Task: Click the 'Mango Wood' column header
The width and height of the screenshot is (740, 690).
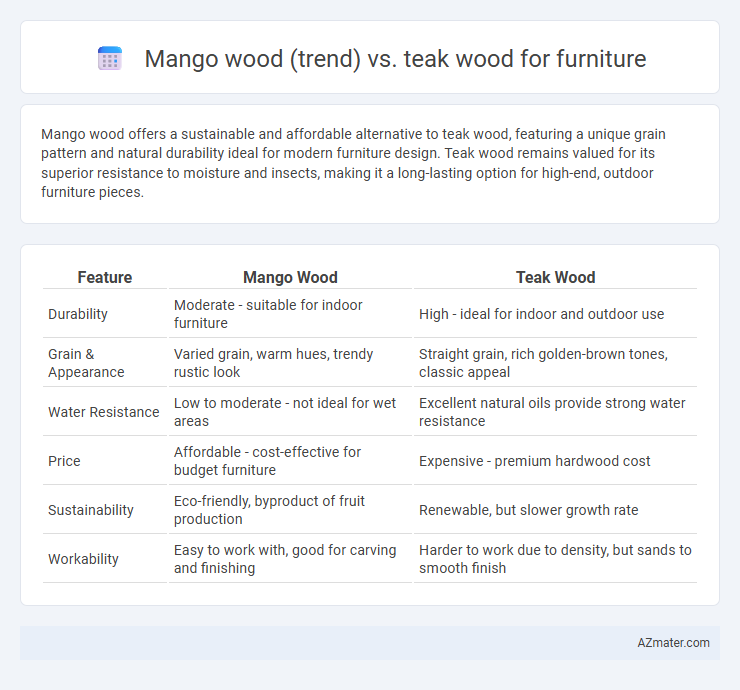Action: pyautogui.click(x=290, y=277)
